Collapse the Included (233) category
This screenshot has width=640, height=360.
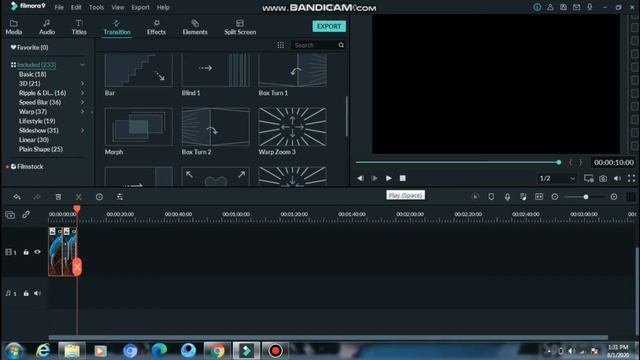[x=82, y=64]
